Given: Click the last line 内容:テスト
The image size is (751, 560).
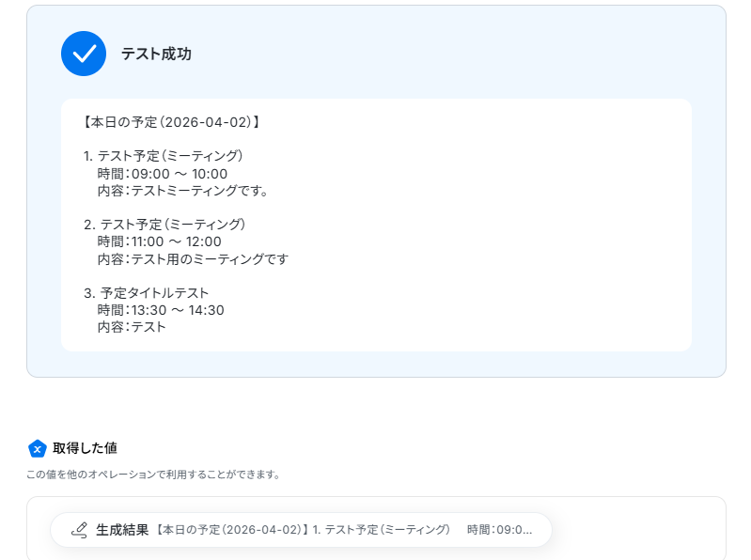Looking at the screenshot, I should [x=132, y=327].
